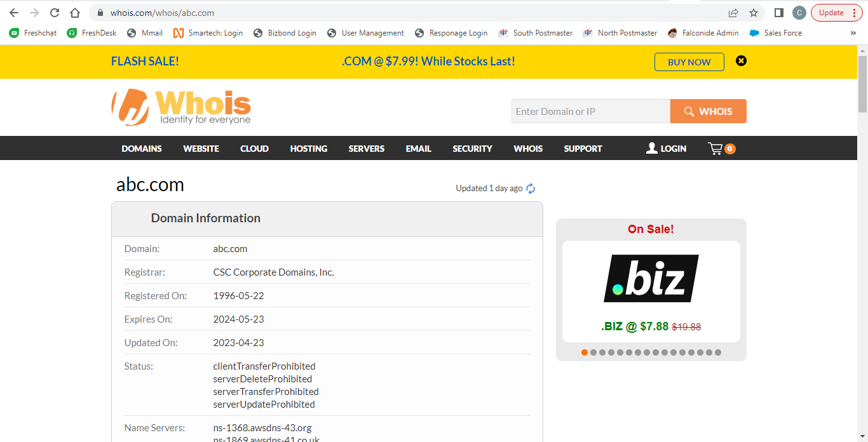Open the Responage Login bookmark

point(451,33)
